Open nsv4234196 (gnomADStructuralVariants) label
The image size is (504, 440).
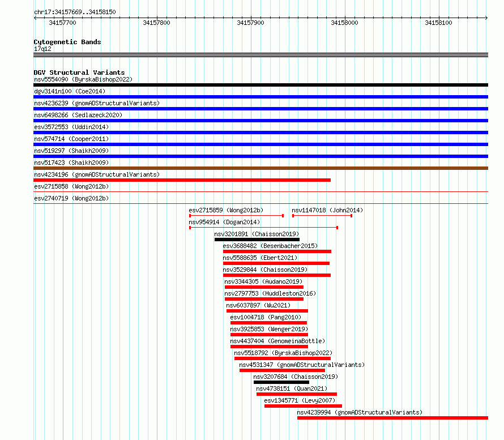(x=97, y=174)
